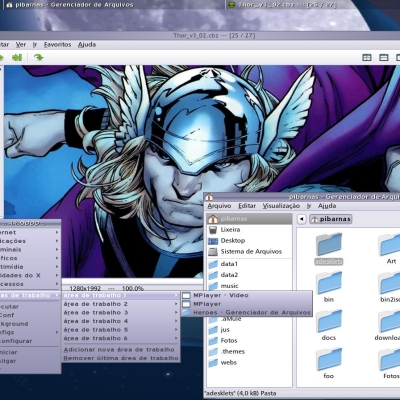Select the foo folder icon
The height and width of the screenshot is (400, 400).
click(329, 359)
